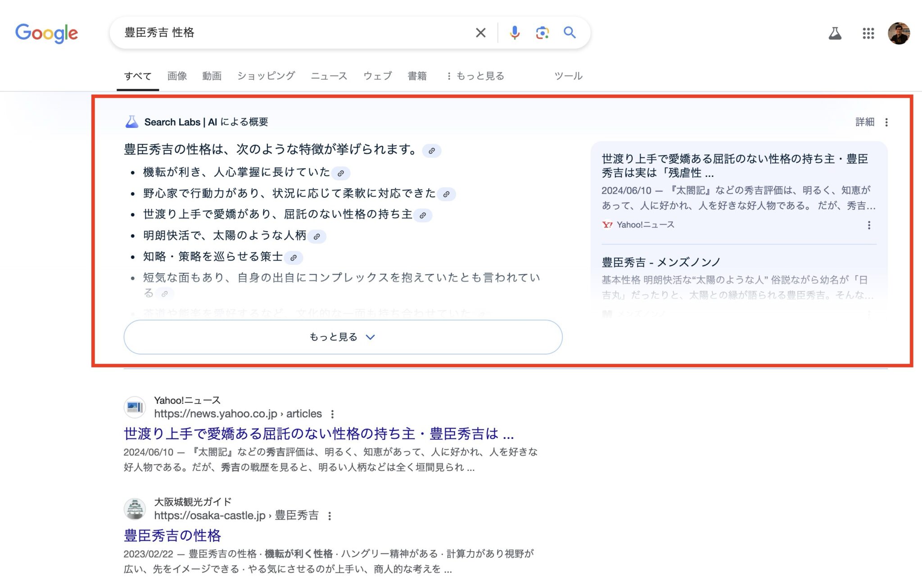Screen dimensions: 922x588
Task: Click the Yahoo!ニュース favicon on the result
Action: (135, 407)
